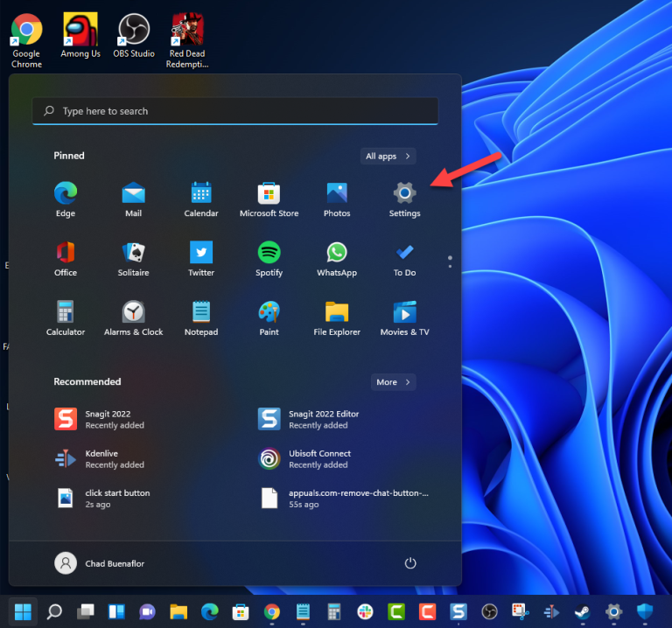Viewport: 672px width, 628px height.
Task: Open pinned File Explorer in Start menu
Action: tap(337, 318)
